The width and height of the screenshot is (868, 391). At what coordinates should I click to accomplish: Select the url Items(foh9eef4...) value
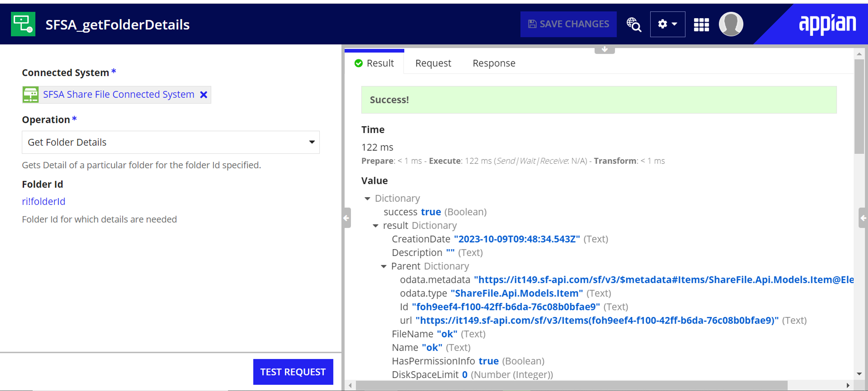click(x=597, y=320)
